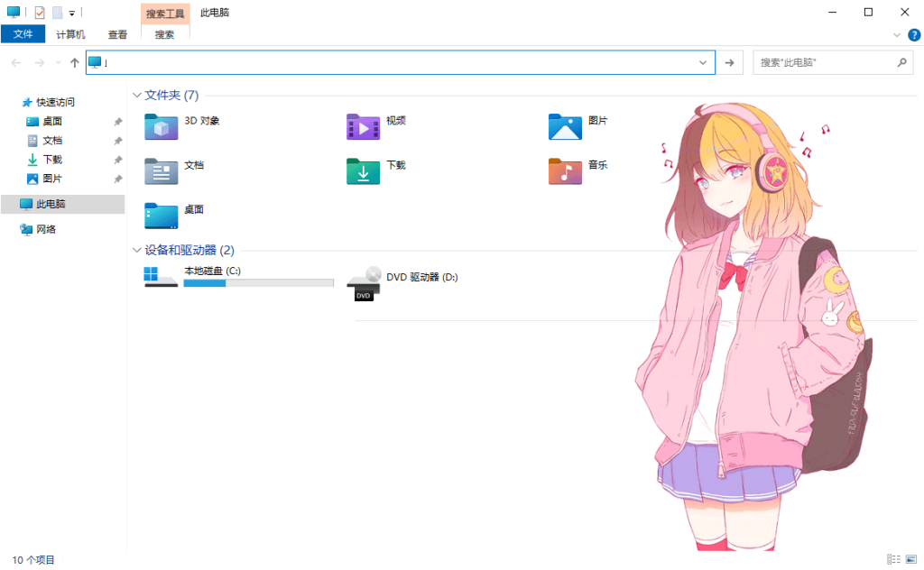The width and height of the screenshot is (924, 570).
Task: Click the computer icon in address bar
Action: [95, 62]
